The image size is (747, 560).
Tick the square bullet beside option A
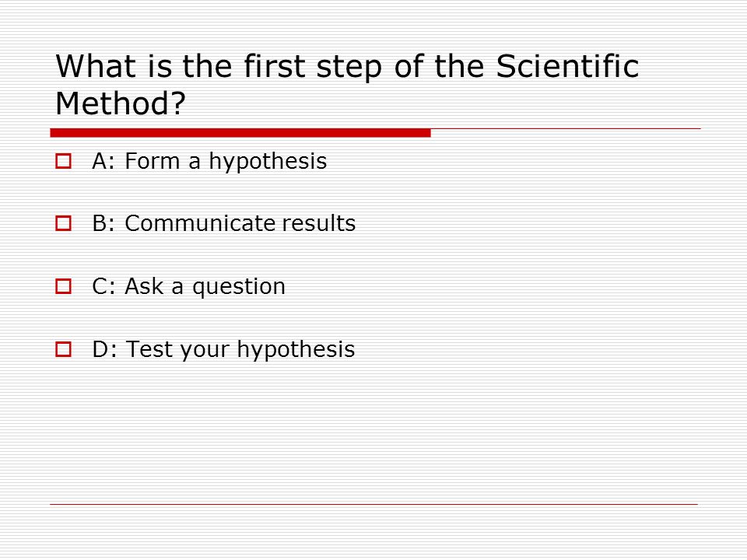(x=63, y=161)
